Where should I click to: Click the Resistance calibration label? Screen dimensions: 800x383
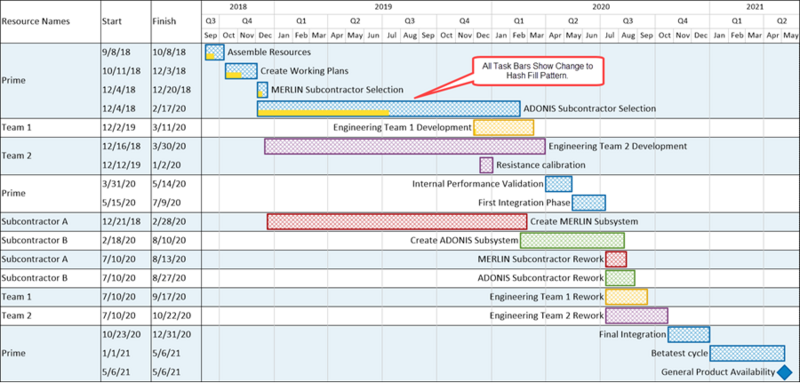[541, 165]
